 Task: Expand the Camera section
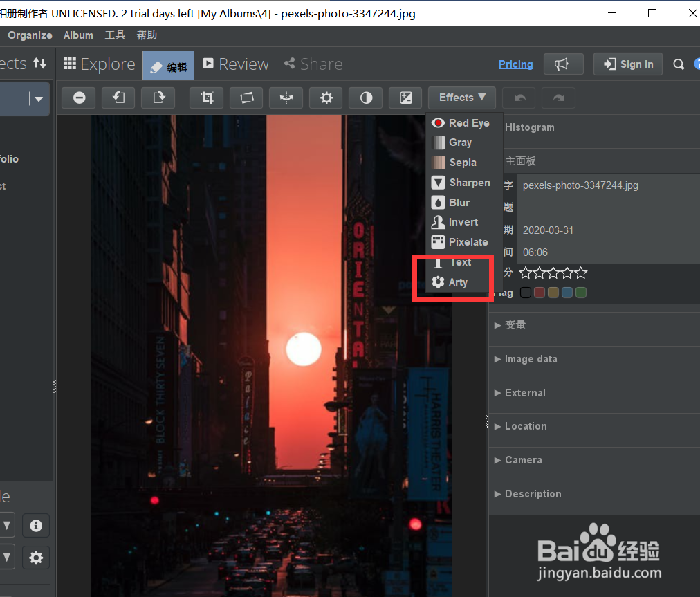(x=594, y=460)
